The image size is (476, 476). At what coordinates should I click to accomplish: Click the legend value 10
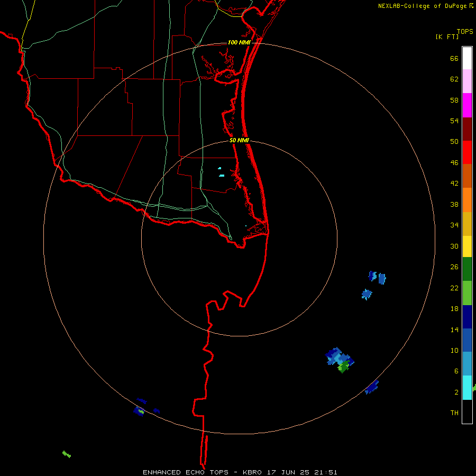point(454,350)
